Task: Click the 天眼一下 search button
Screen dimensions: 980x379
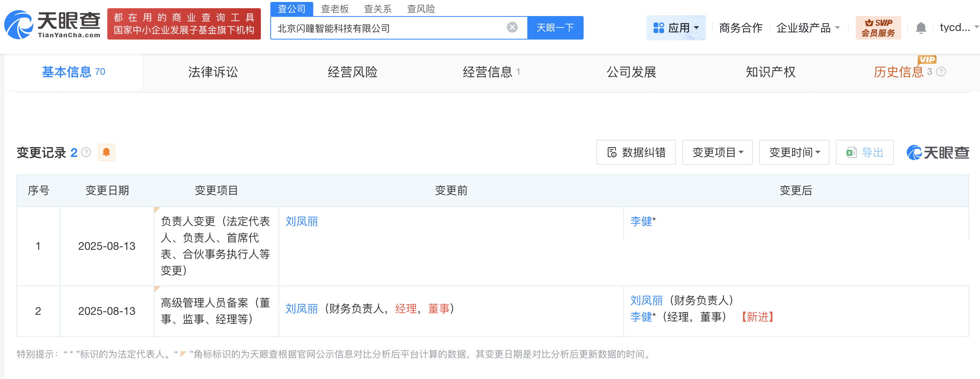Action: point(555,27)
